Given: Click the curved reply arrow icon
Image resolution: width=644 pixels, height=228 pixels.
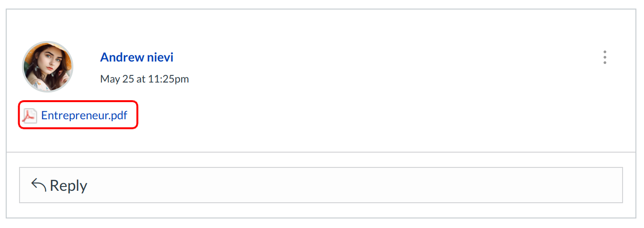Looking at the screenshot, I should pos(39,185).
